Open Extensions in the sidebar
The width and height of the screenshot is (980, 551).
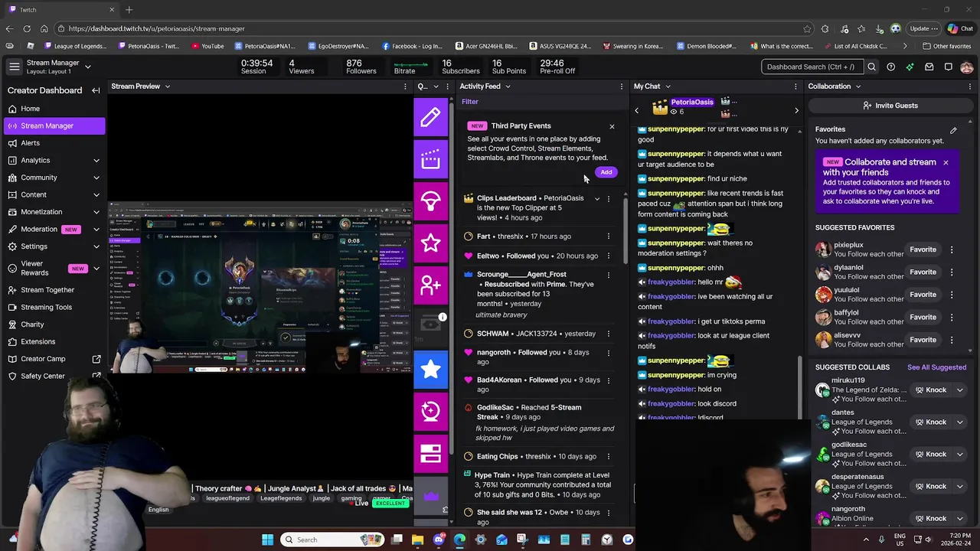(x=53, y=341)
